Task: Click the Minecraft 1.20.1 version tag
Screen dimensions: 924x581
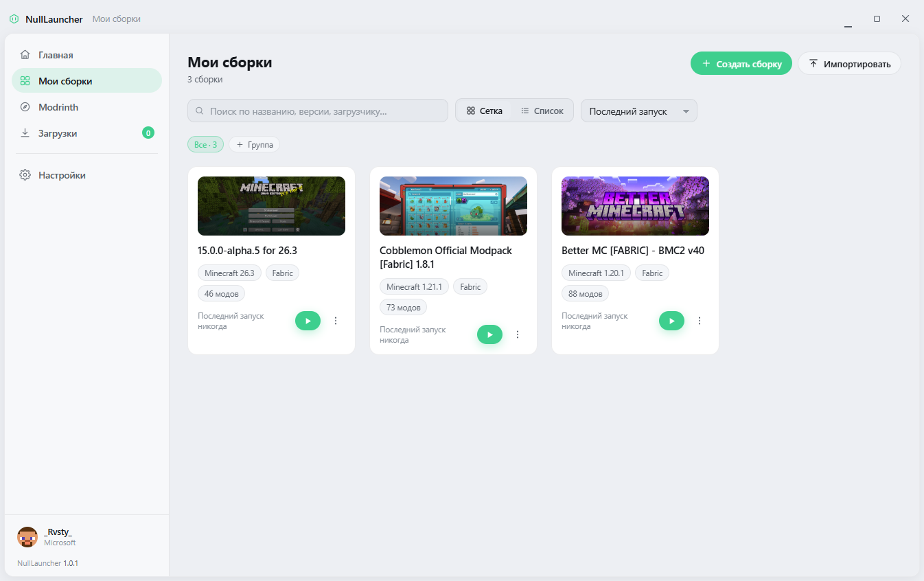Action: coord(597,273)
